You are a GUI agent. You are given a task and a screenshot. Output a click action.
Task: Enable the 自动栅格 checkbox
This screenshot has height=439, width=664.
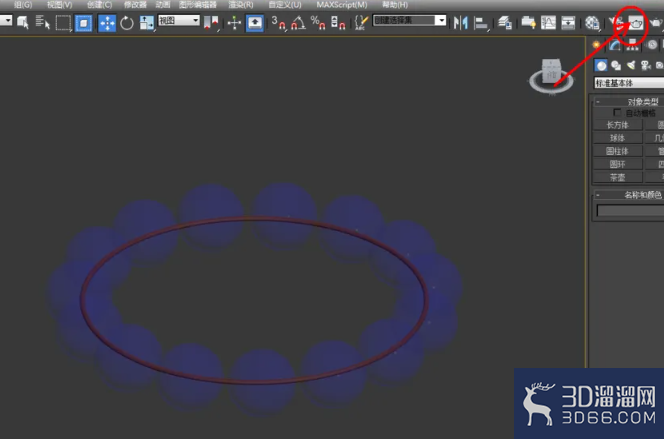pyautogui.click(x=617, y=113)
